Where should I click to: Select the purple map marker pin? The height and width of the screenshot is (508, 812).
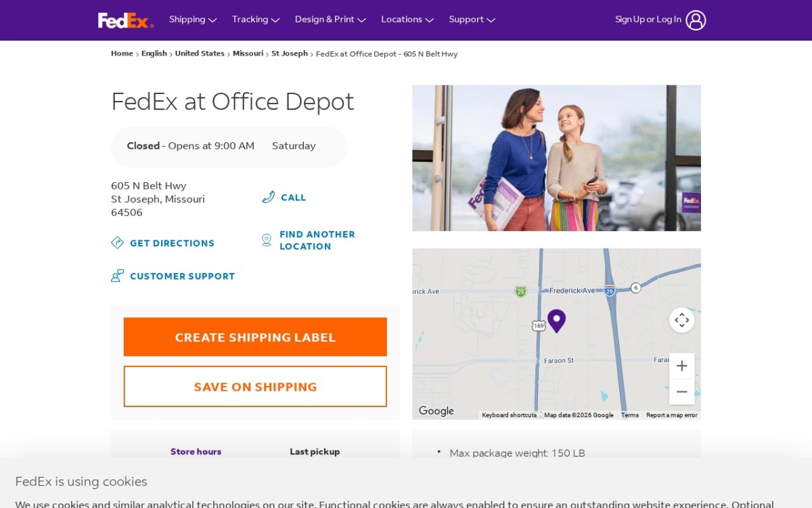click(556, 320)
